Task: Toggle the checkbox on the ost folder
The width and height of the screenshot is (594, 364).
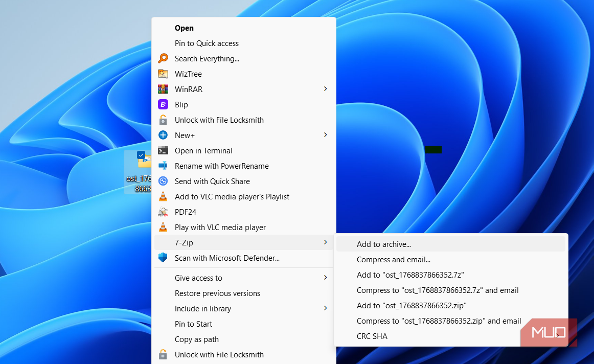Action: coord(141,154)
